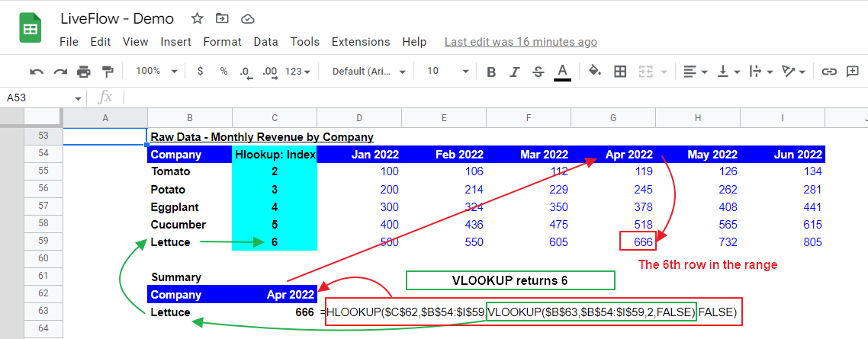The image size is (868, 339).
Task: Select the 'Raw Data - Monthly Revenue by Company' cell
Action: (x=262, y=136)
